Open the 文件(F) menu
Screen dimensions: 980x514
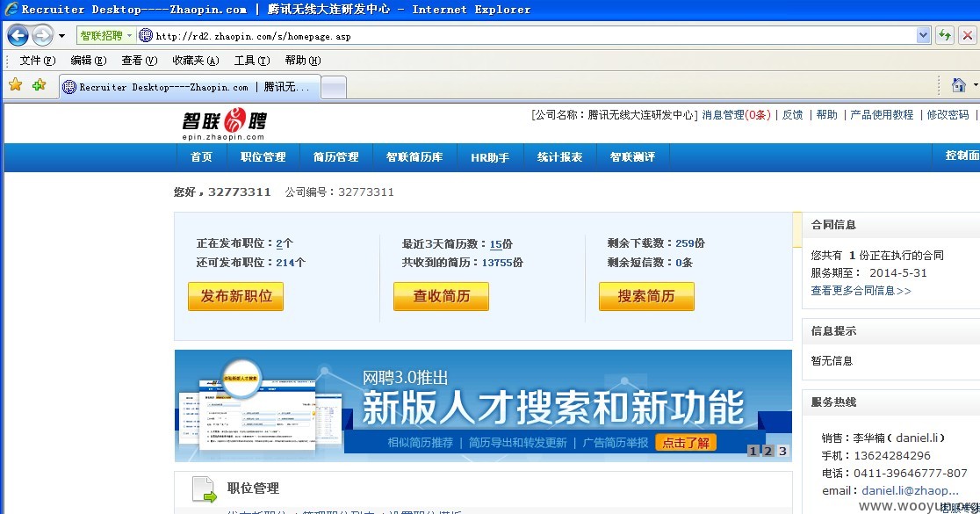(38, 60)
